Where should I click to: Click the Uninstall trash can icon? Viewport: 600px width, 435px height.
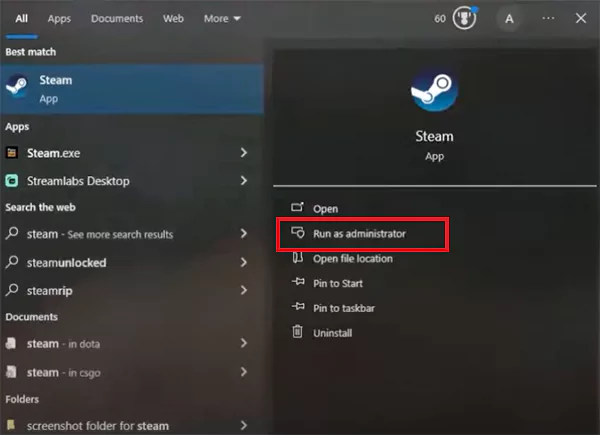tap(297, 332)
